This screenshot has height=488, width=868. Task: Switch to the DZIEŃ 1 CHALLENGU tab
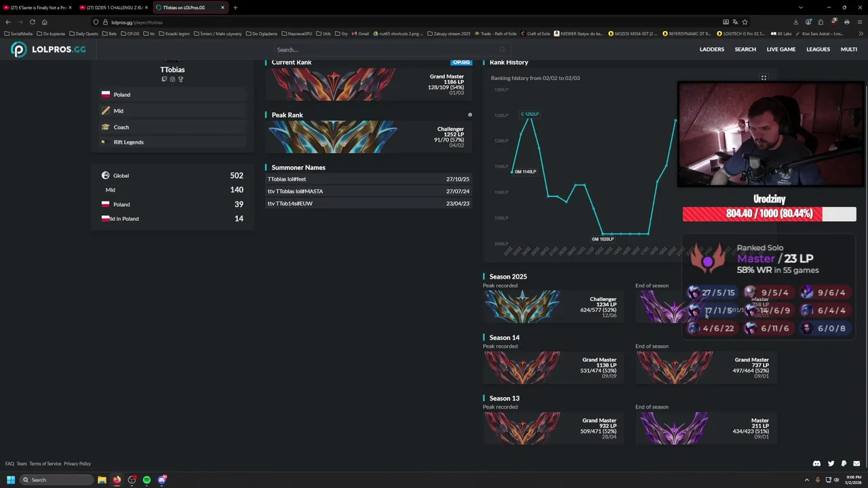point(113,7)
